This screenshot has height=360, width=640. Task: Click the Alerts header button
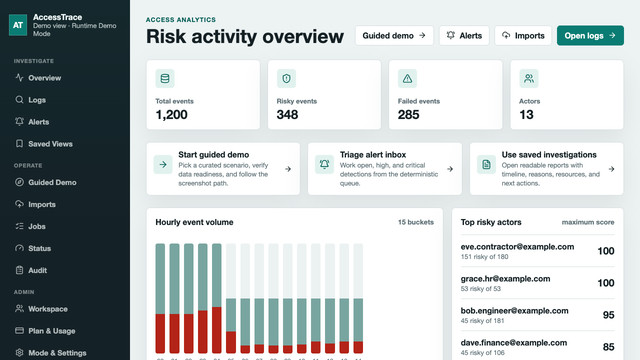click(x=464, y=36)
